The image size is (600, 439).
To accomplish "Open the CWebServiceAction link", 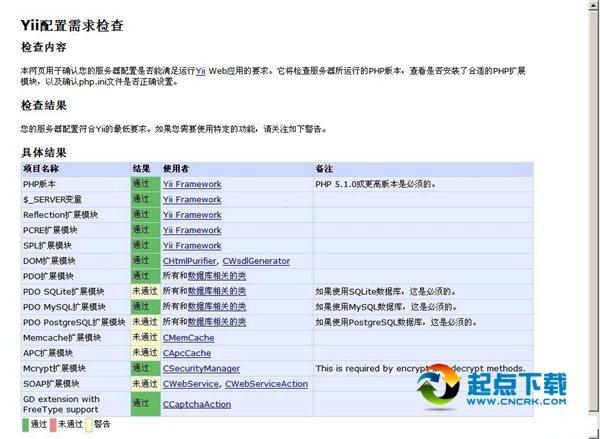I will coord(266,384).
